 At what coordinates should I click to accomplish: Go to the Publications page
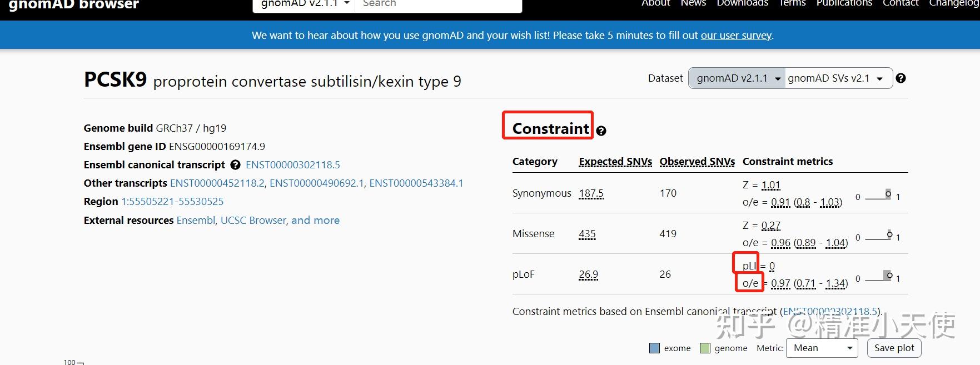pos(844,3)
